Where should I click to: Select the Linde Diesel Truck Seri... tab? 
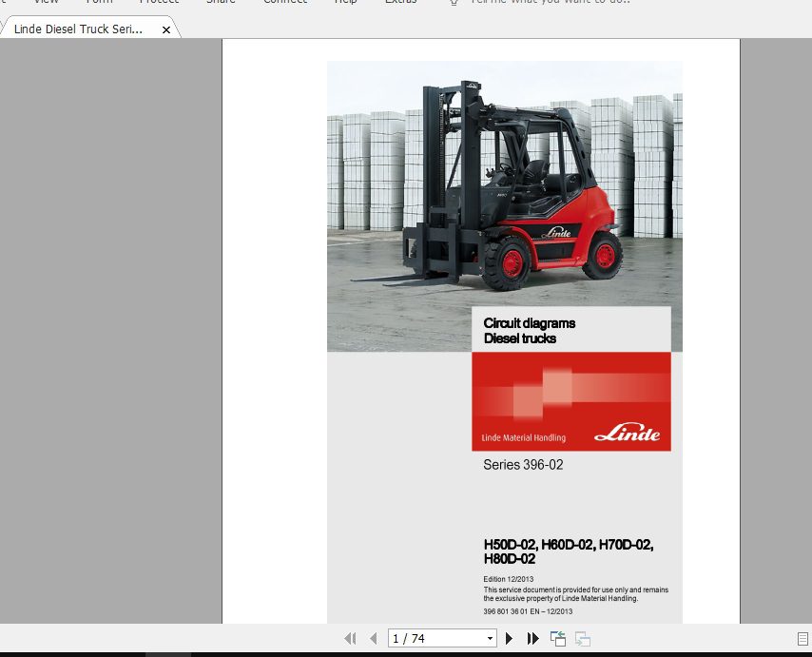(78, 29)
